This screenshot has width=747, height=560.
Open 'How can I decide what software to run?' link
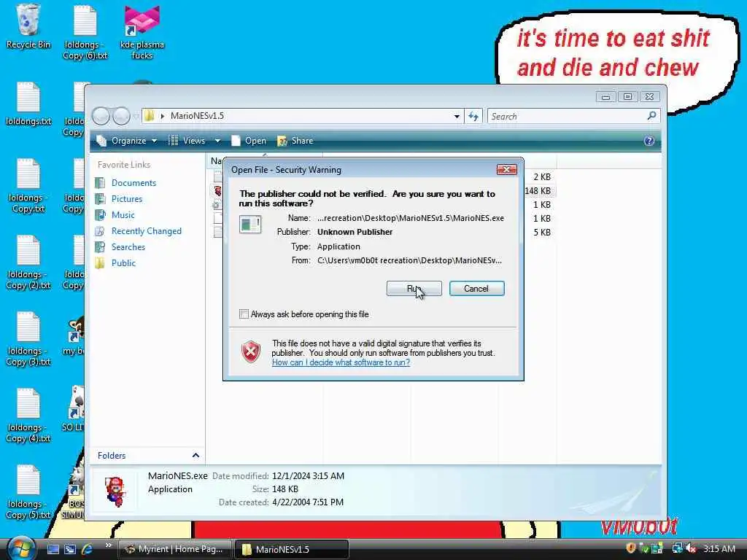(x=341, y=362)
